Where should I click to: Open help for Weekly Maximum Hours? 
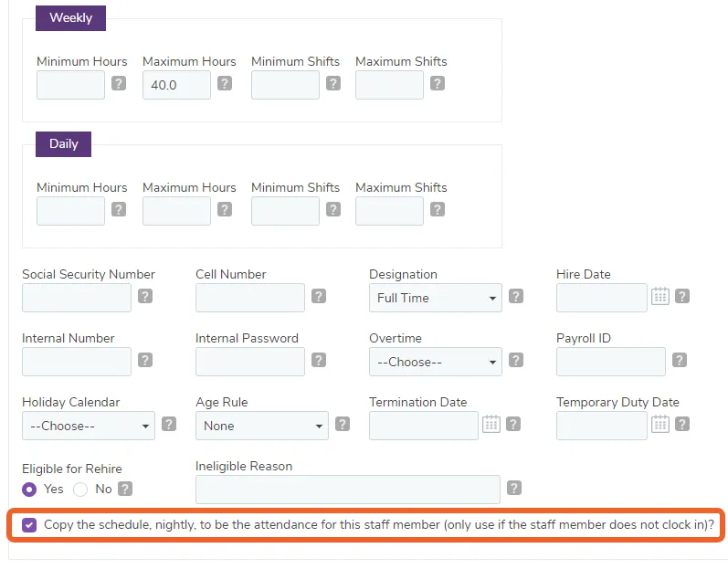(225, 83)
